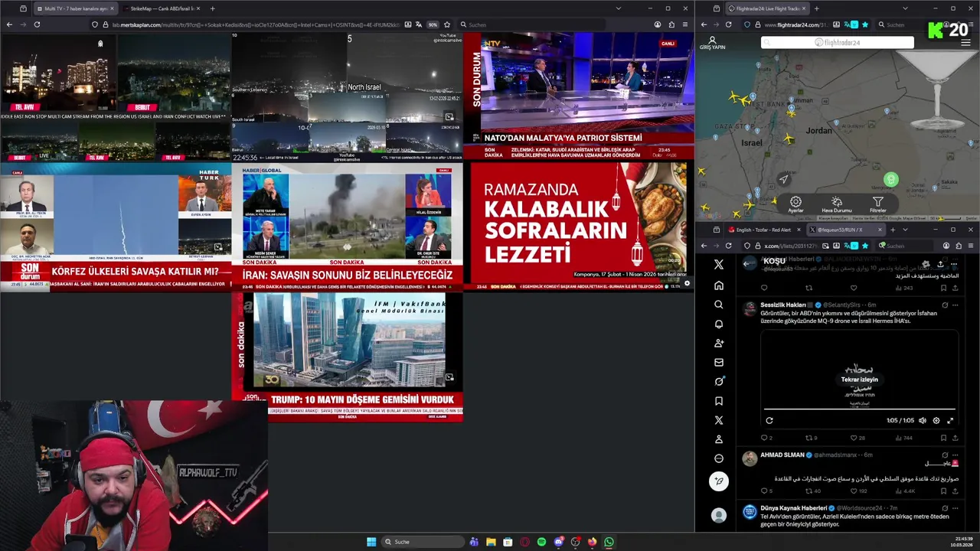
Task: Open File Explorer from taskbar
Action: pyautogui.click(x=491, y=542)
